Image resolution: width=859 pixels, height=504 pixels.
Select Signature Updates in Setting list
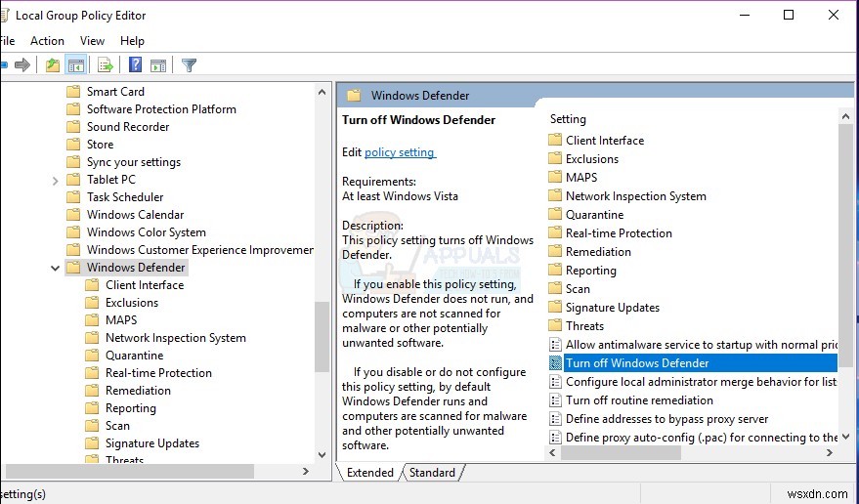tap(613, 308)
